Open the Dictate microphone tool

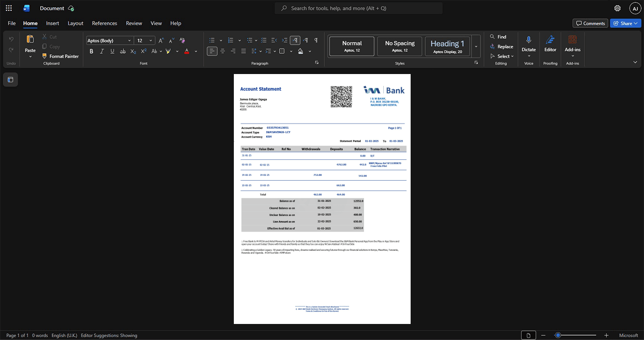point(528,43)
